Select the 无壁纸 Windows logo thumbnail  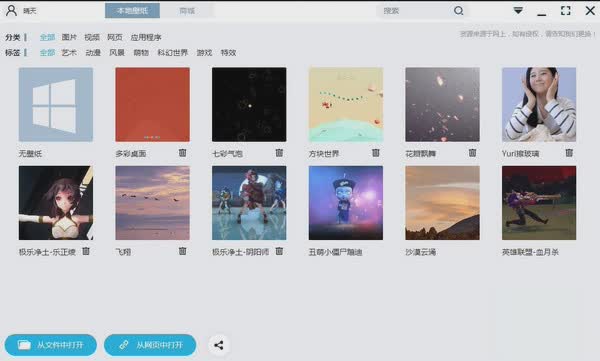tap(56, 105)
